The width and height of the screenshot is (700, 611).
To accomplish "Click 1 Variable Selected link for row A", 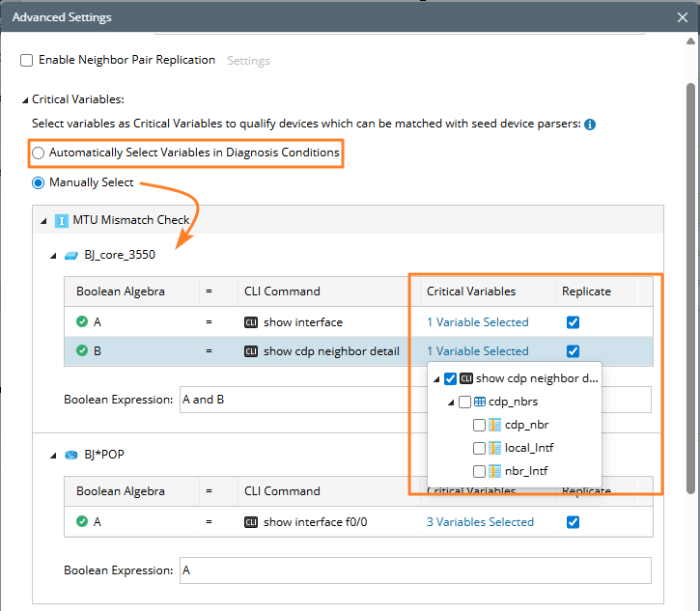I will click(x=478, y=322).
